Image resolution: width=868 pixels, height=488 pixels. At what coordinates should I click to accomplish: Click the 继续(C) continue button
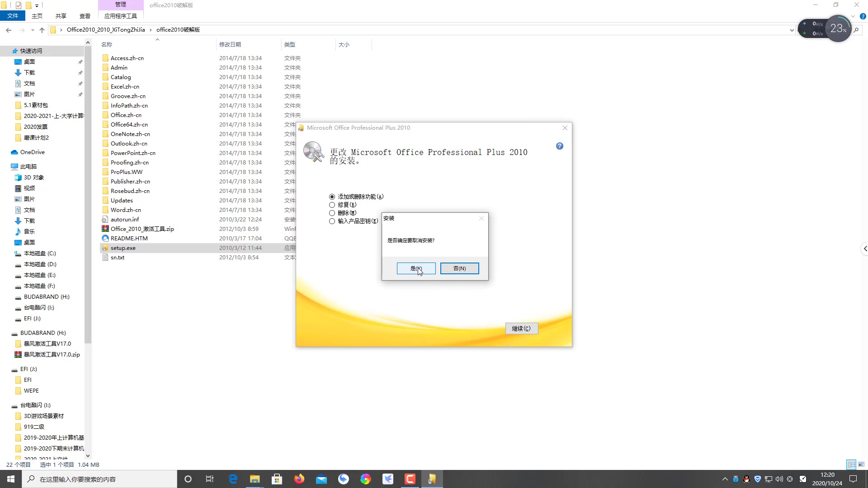click(x=521, y=328)
